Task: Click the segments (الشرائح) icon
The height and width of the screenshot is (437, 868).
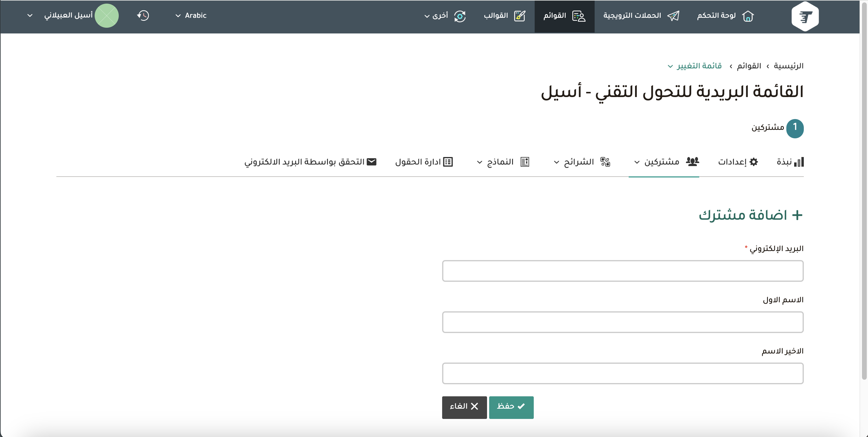Action: [605, 162]
